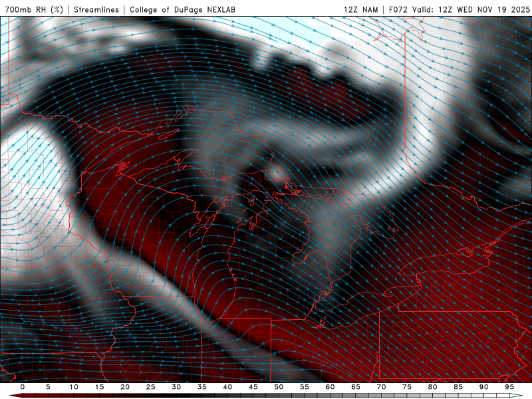This screenshot has width=532, height=399.
Task: Click the '12Z NAM' model run label
Action: (x=360, y=9)
